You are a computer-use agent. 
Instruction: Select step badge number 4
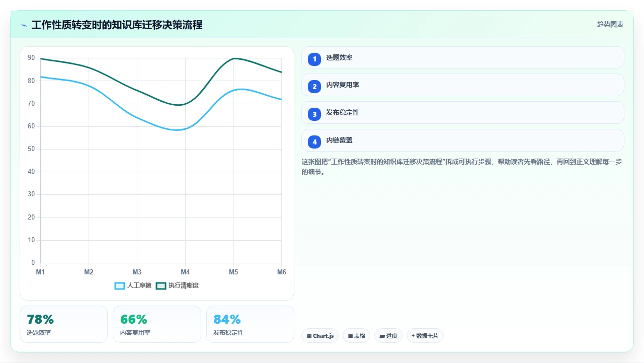314,142
